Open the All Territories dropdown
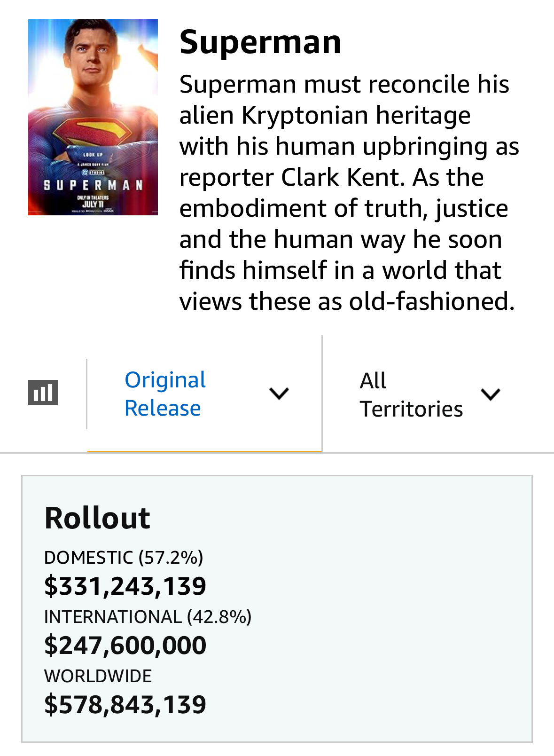The image size is (554, 756). click(x=411, y=394)
